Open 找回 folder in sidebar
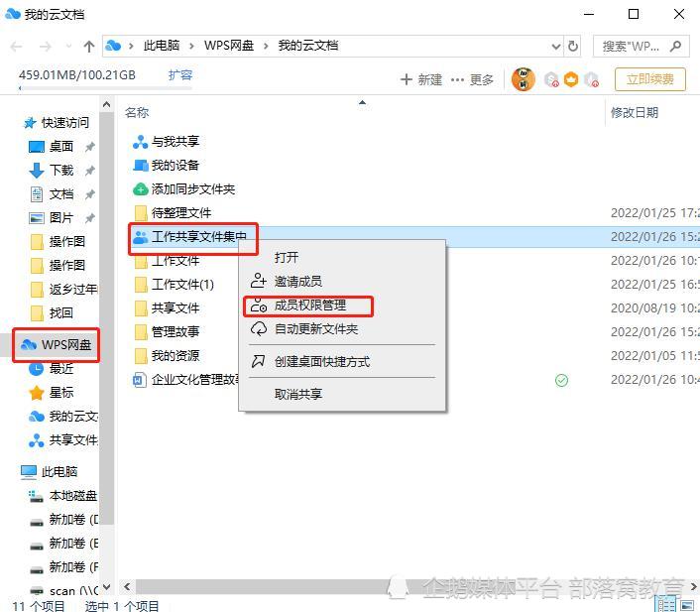Screen dimensions: 700x612 point(61,313)
